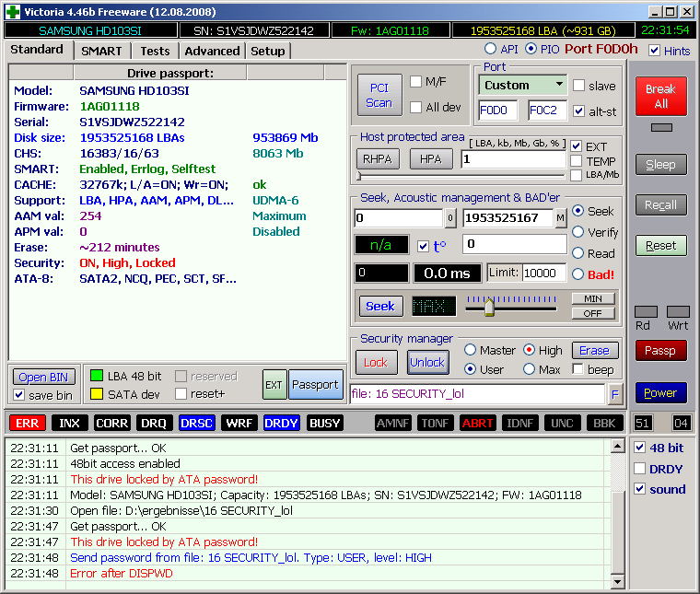Click the Victoria green cross title icon
The height and width of the screenshot is (594, 700).
tap(13, 12)
